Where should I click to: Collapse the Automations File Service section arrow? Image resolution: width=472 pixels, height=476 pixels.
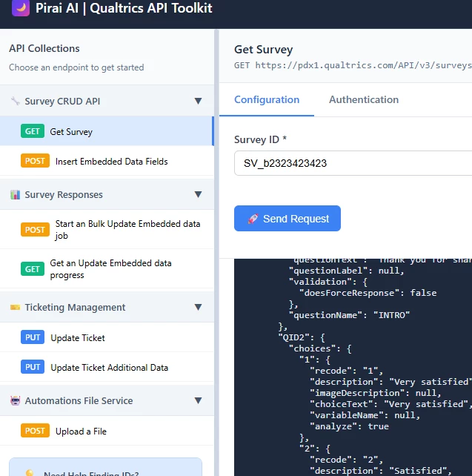click(198, 400)
